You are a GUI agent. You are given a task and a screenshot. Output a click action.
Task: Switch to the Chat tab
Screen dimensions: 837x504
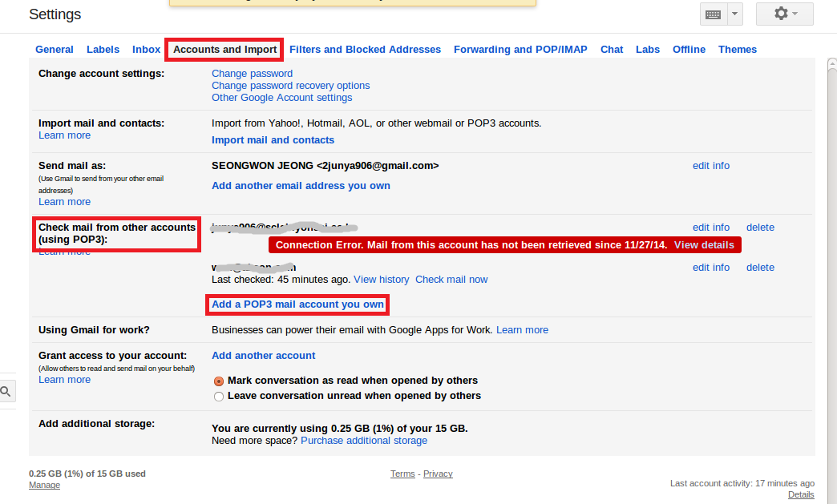[612, 50]
